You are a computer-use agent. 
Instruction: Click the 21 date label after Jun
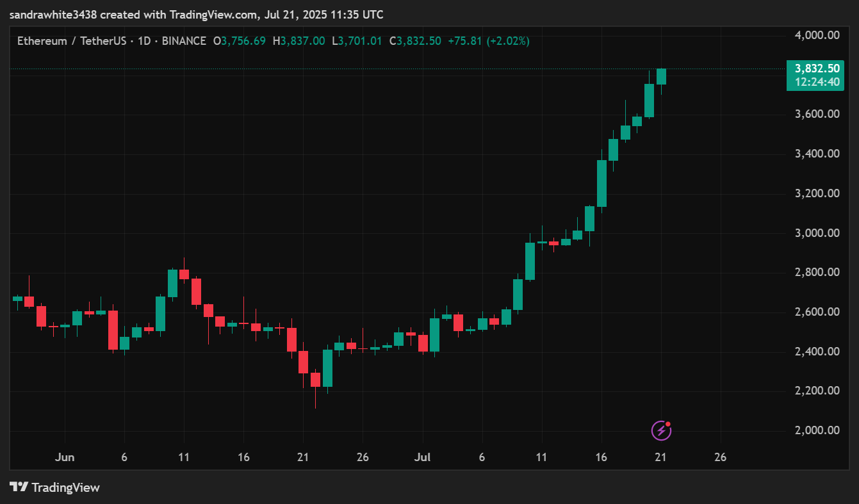pos(303,457)
